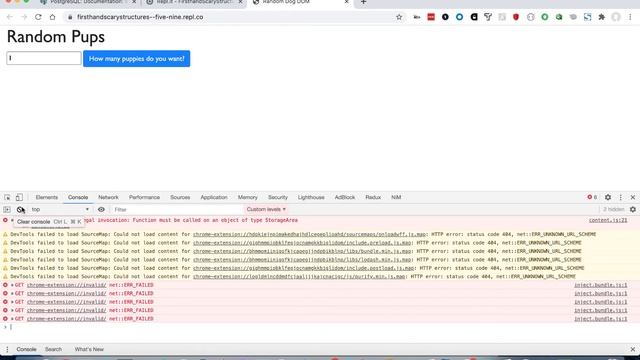Open the include.postload.js.map link

[x=303, y=268]
